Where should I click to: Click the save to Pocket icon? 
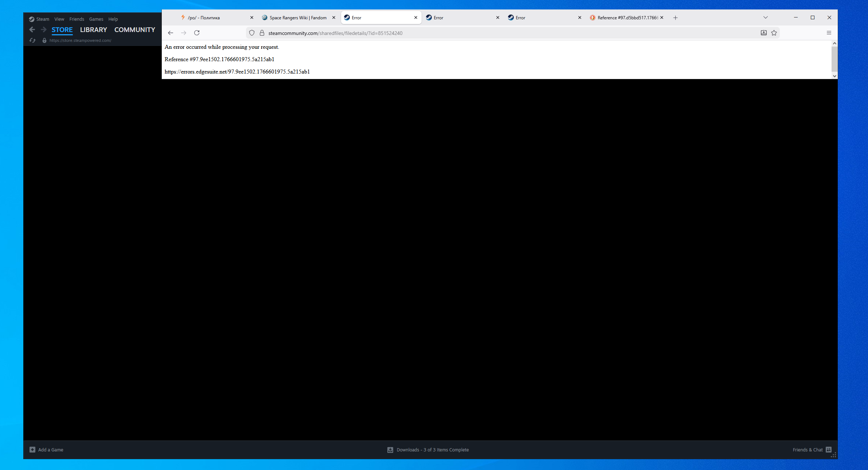764,33
